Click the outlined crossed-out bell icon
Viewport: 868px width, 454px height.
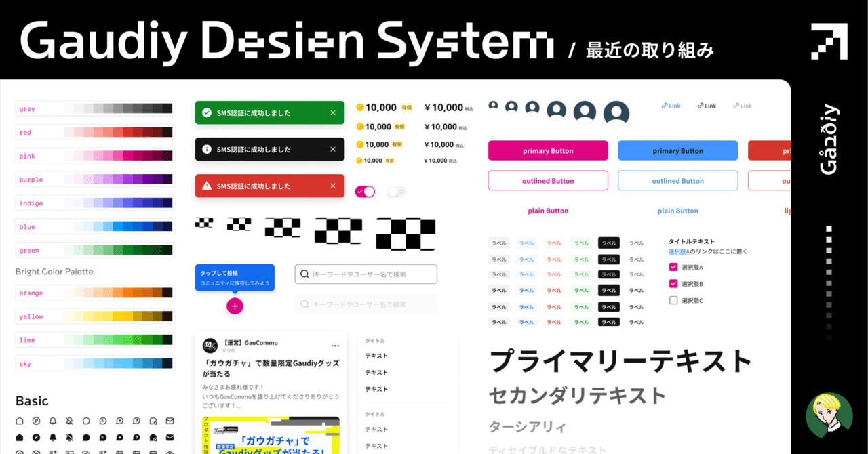click(69, 421)
